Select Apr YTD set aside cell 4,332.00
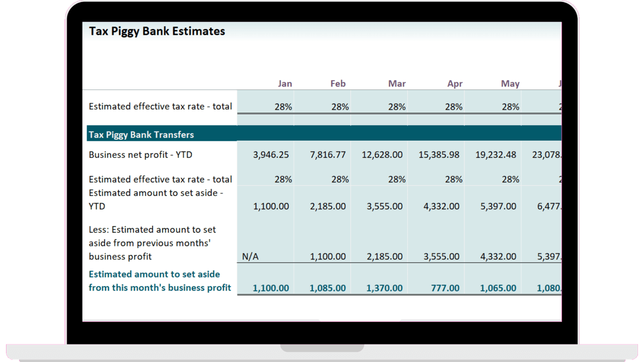The image size is (644, 362). point(442,206)
